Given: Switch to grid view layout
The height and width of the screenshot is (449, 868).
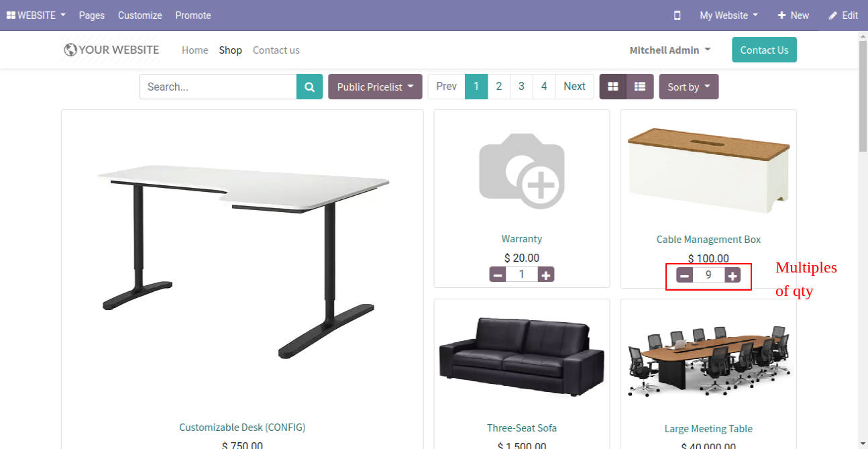Looking at the screenshot, I should coord(612,87).
